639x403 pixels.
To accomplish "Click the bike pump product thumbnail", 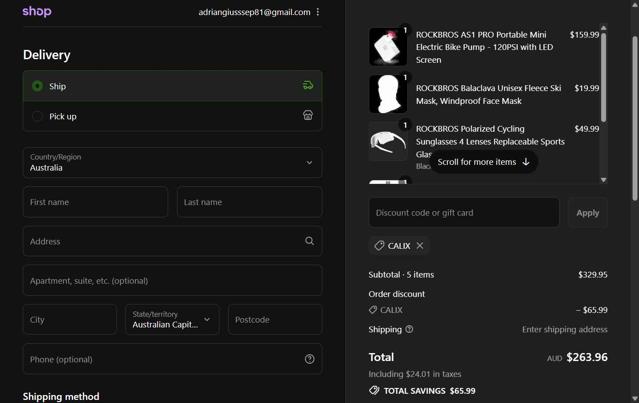I will point(388,46).
